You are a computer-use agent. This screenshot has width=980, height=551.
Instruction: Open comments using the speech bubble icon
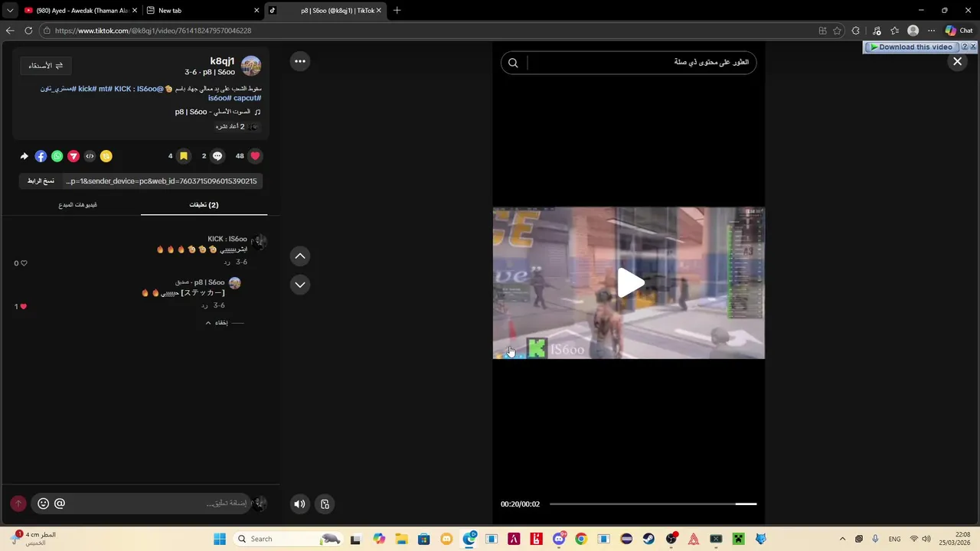pyautogui.click(x=217, y=155)
